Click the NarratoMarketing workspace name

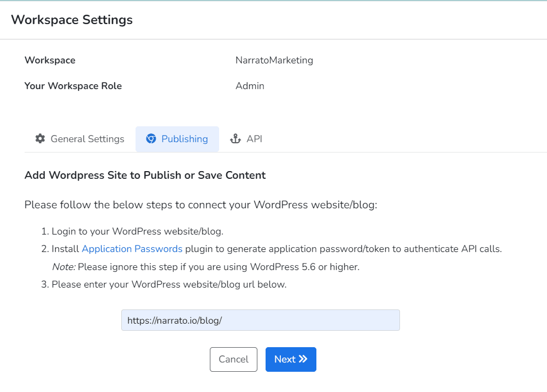(274, 60)
